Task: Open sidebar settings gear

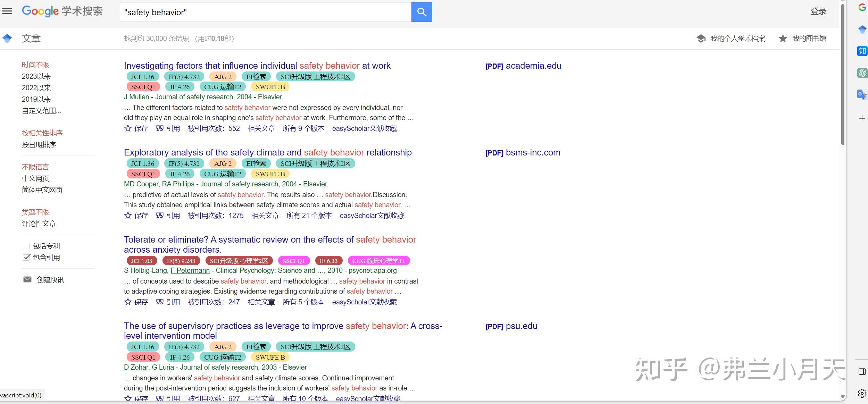Action: coord(862,393)
